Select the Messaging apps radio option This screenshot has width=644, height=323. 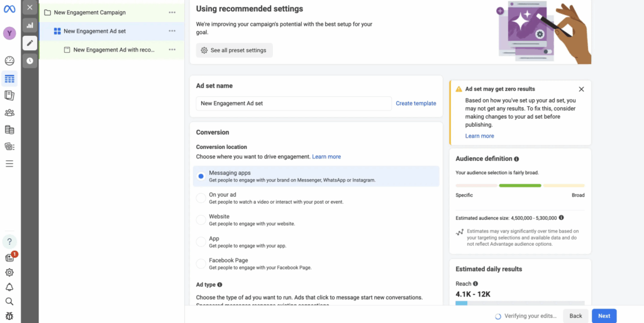pos(201,177)
